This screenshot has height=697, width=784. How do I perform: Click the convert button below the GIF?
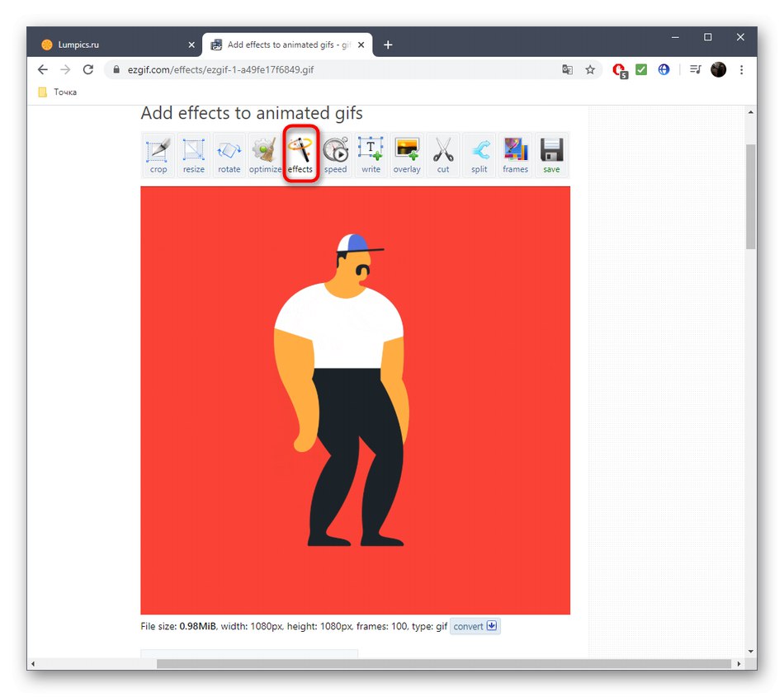[469, 626]
